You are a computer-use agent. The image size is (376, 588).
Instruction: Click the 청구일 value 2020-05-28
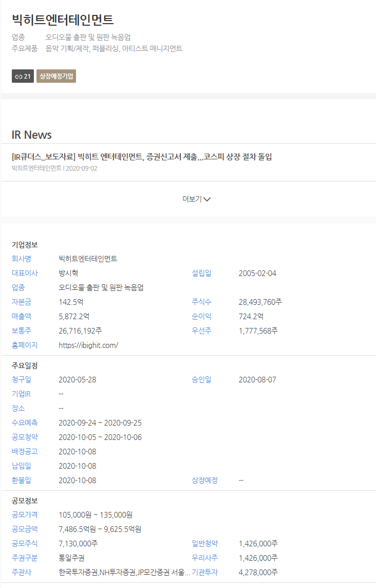point(77,379)
